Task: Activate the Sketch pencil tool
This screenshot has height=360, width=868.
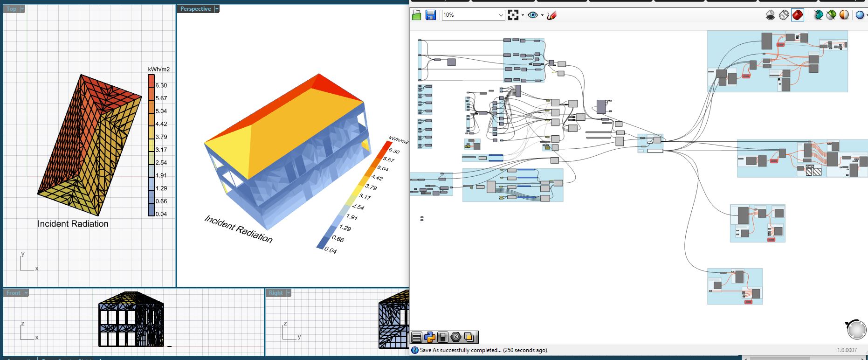Action: coord(551,15)
